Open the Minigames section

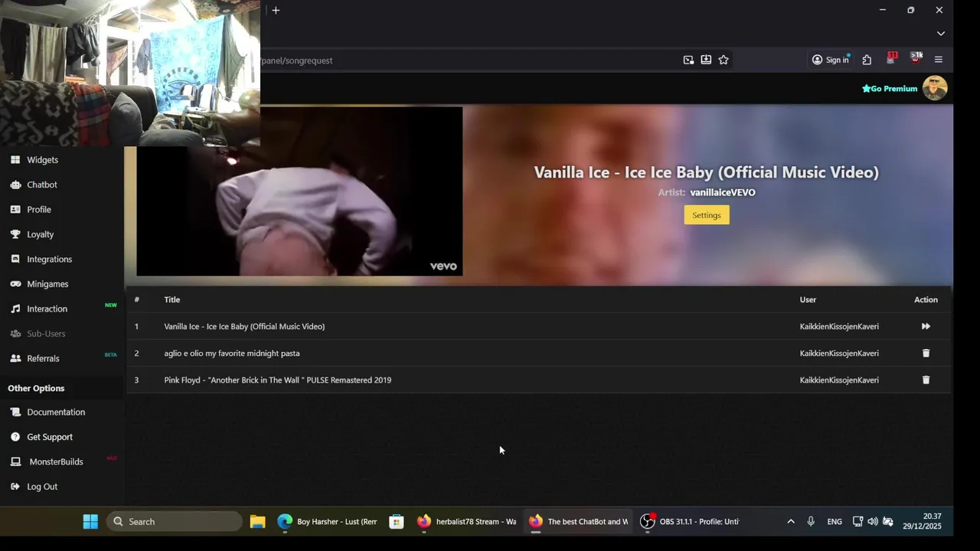(x=47, y=284)
